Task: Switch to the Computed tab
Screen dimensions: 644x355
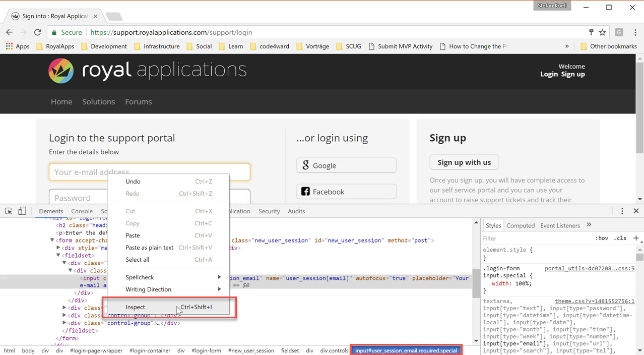Action: [521, 225]
